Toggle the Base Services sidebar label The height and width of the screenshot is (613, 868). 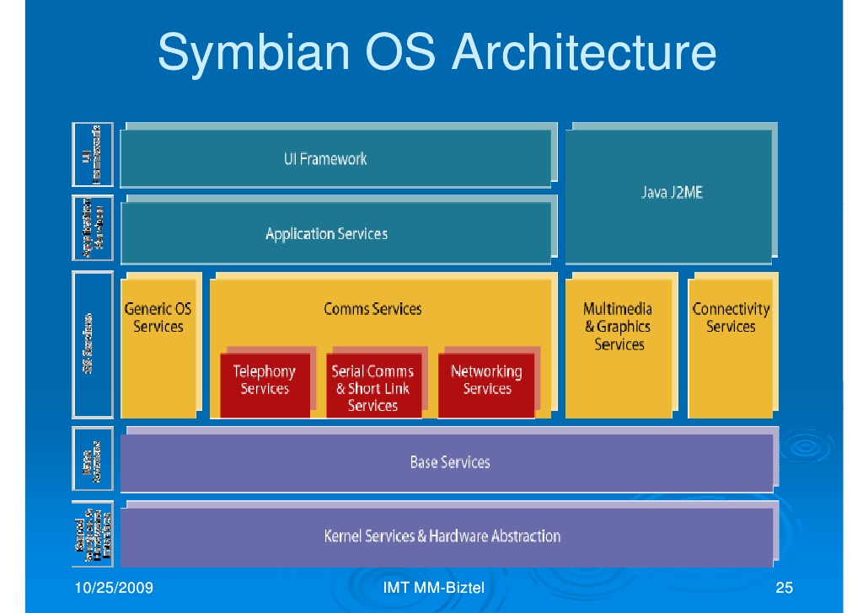pyautogui.click(x=93, y=459)
